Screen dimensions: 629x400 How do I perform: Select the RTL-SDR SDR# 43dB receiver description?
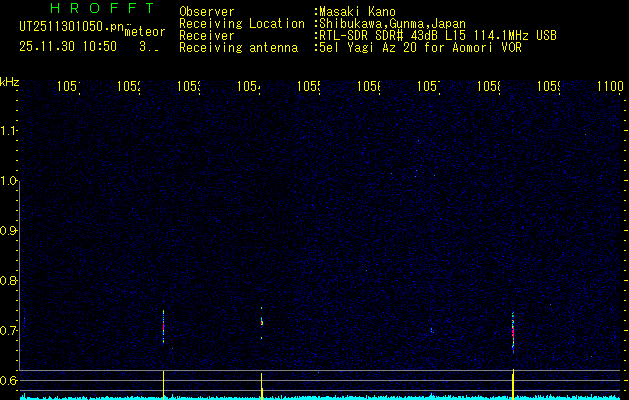point(438,36)
